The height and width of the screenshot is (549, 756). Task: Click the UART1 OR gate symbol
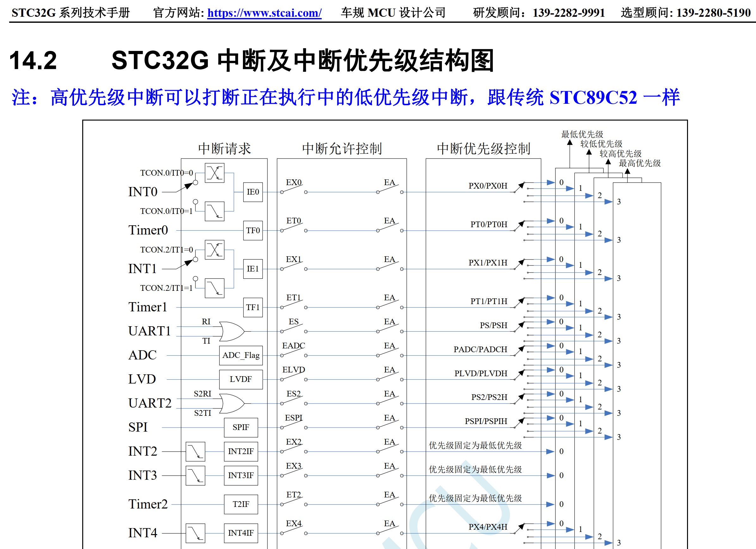231,331
